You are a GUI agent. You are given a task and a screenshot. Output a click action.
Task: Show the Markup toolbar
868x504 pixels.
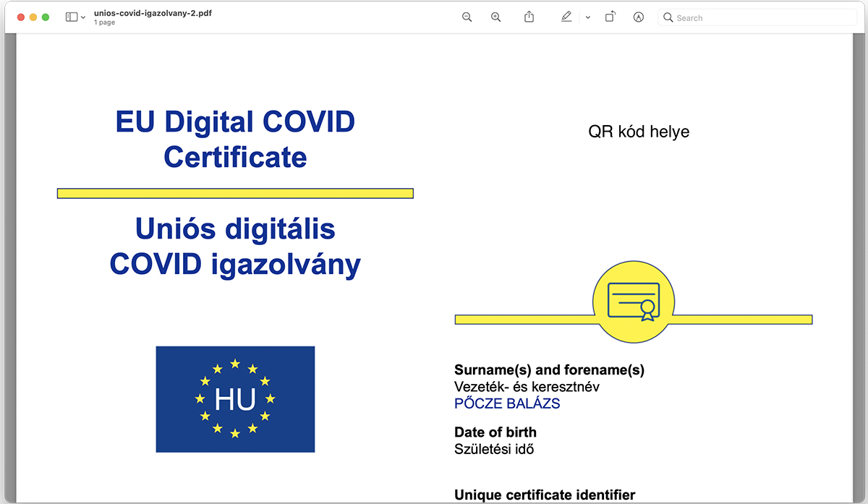(x=638, y=17)
